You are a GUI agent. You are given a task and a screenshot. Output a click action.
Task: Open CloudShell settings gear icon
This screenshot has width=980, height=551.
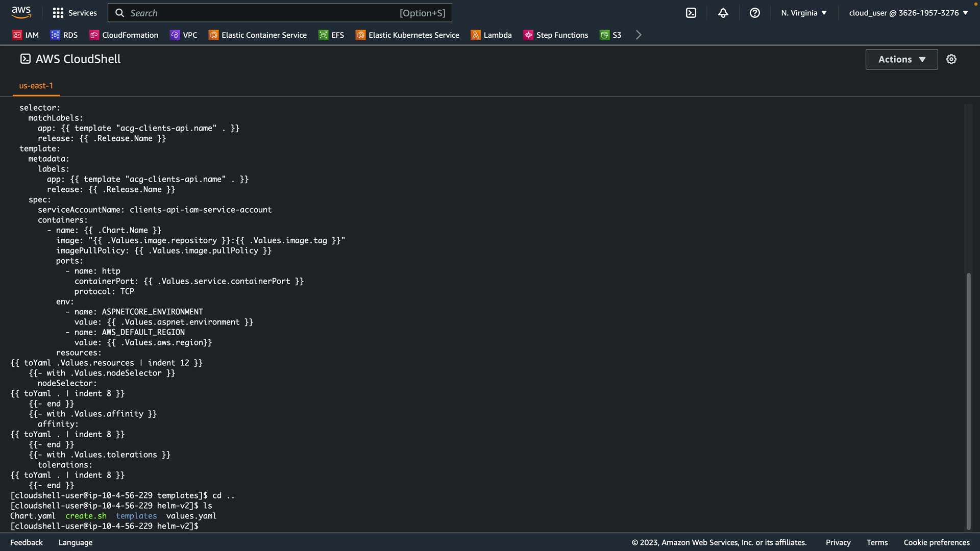(x=951, y=59)
